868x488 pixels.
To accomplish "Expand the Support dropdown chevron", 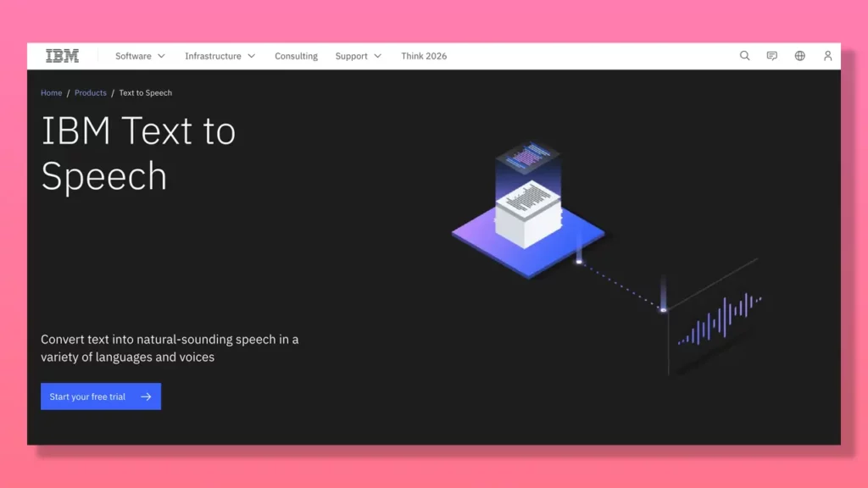I will [x=376, y=56].
